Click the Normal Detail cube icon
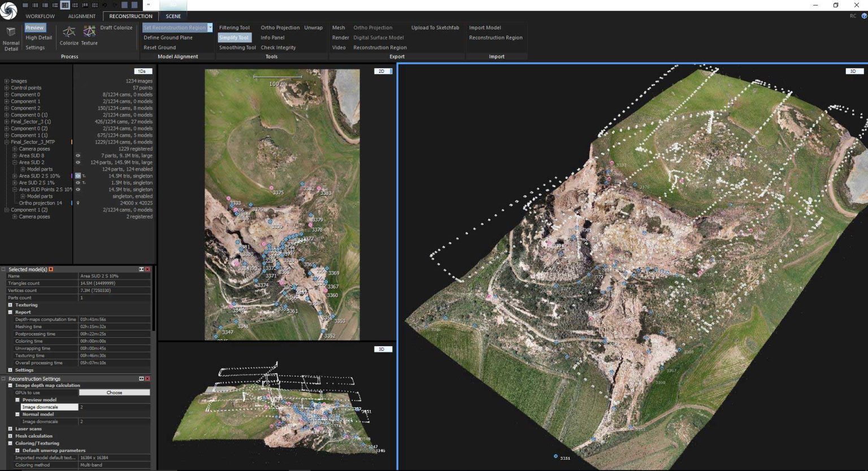Screen dimensions: 868x471 click(11, 32)
